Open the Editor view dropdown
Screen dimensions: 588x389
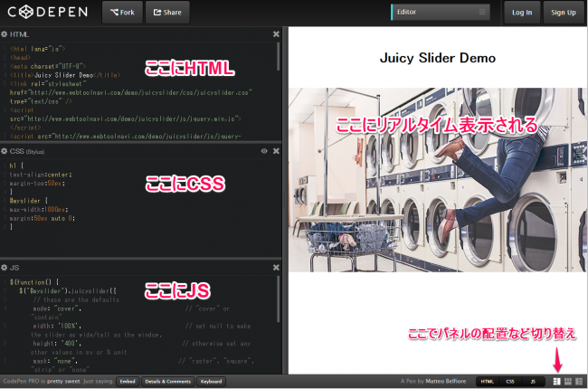441,12
